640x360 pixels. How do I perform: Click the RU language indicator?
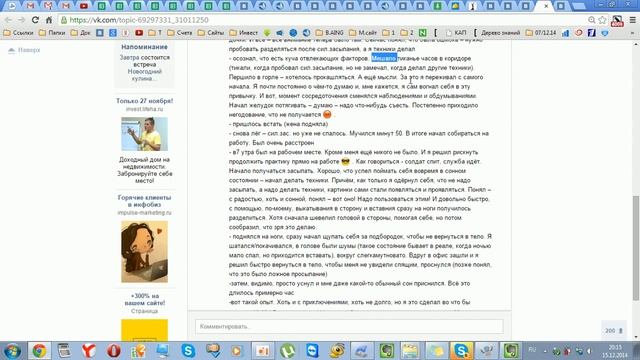tap(532, 350)
